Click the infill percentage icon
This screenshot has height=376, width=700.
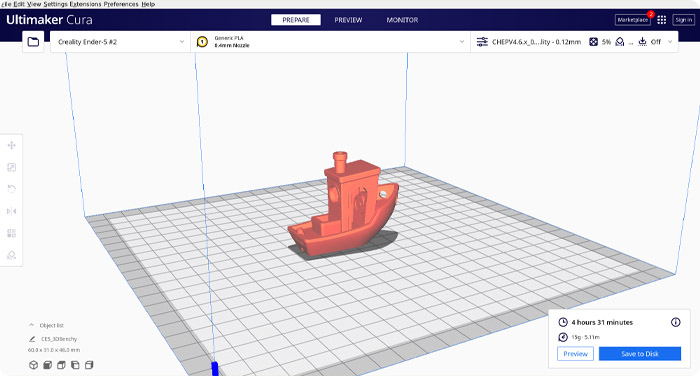pyautogui.click(x=593, y=42)
